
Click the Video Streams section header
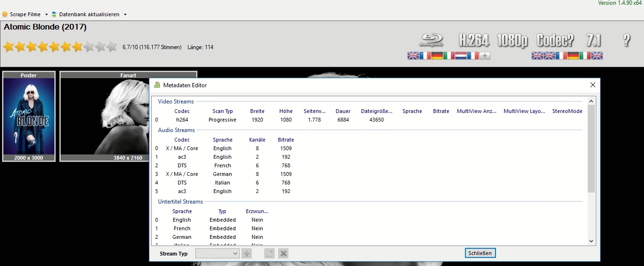(x=176, y=102)
